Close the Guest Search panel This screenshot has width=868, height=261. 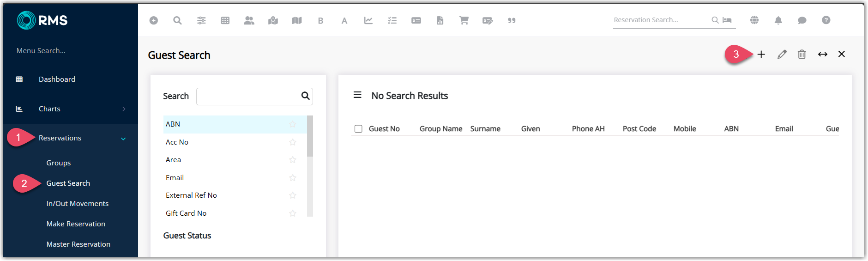pos(842,54)
